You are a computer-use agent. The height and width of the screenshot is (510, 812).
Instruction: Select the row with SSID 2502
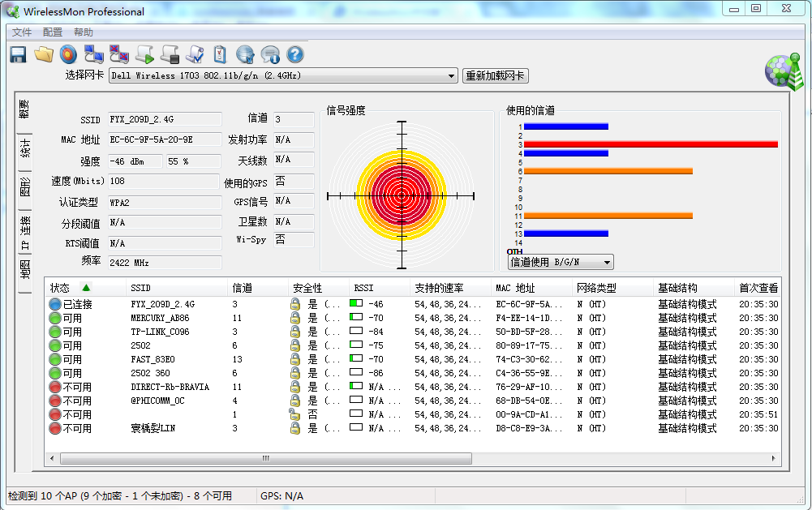413,345
